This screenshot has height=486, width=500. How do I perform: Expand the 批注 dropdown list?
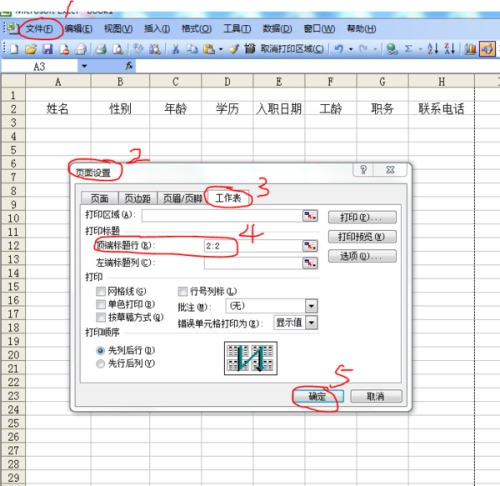311,306
